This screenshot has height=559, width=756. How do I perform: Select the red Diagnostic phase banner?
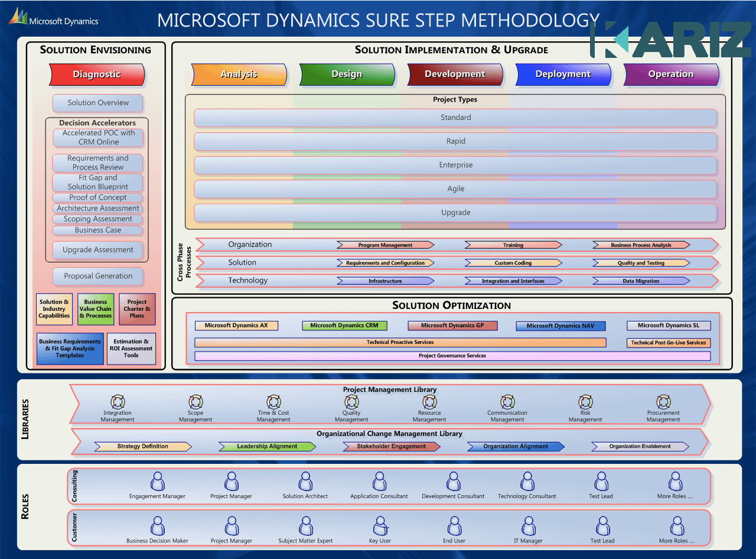(96, 74)
